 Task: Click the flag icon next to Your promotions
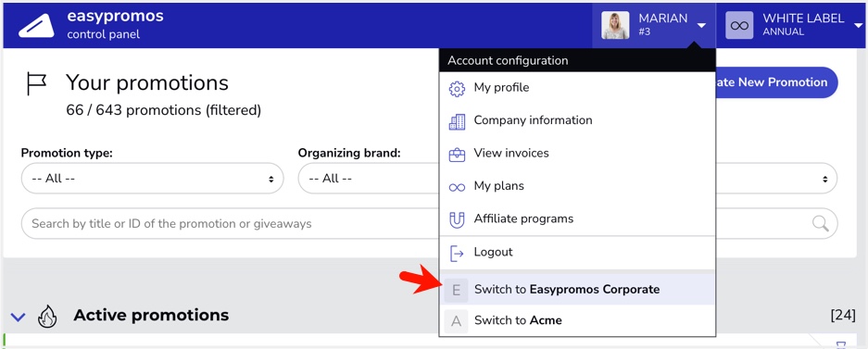pyautogui.click(x=36, y=83)
